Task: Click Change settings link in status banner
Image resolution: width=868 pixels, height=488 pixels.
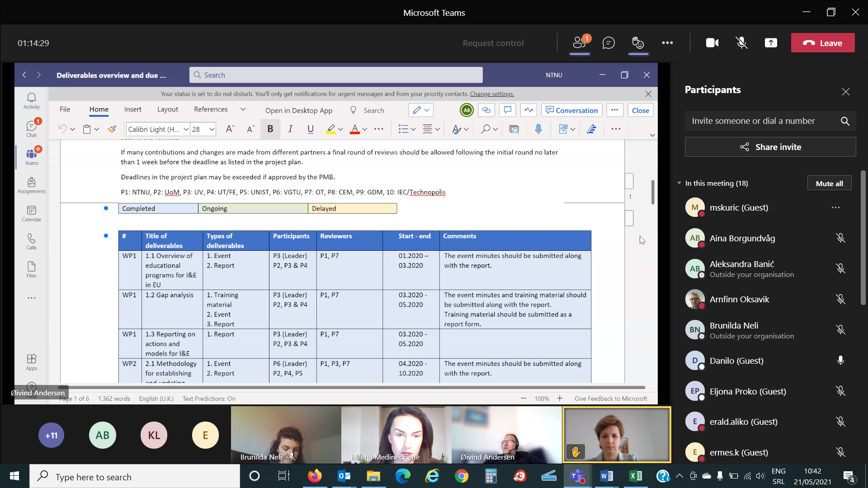Action: click(492, 94)
